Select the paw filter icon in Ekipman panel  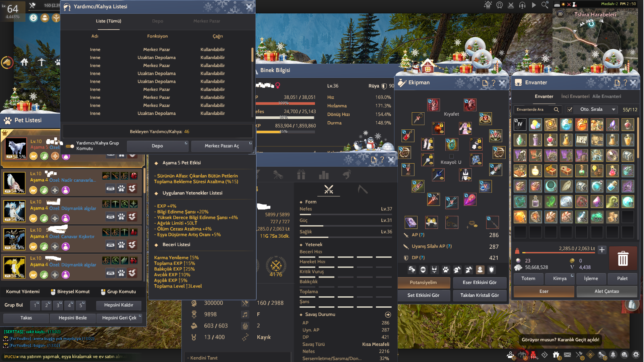coord(446,270)
